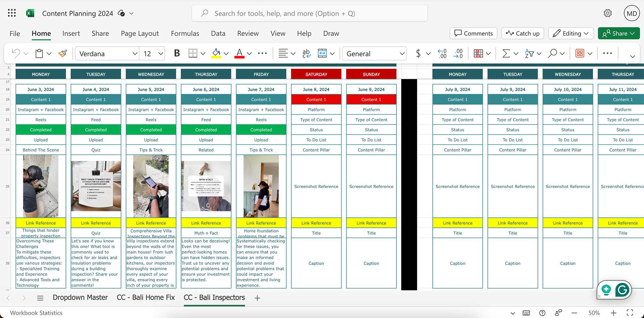644x318 pixels.
Task: Switch to the Draw tab
Action: [331, 33]
